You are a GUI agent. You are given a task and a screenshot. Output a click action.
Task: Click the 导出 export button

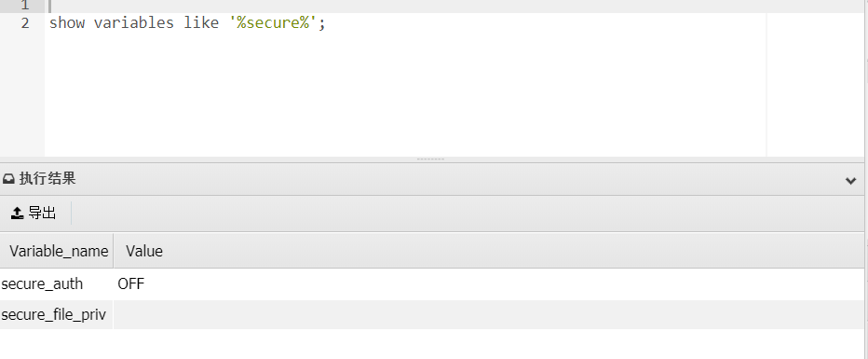34,213
